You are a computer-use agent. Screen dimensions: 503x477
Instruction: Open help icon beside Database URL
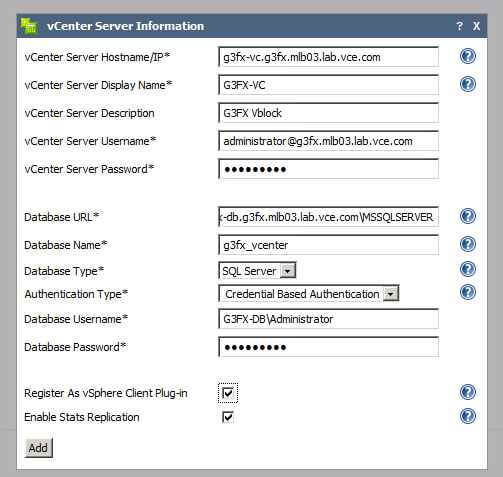pyautogui.click(x=468, y=216)
